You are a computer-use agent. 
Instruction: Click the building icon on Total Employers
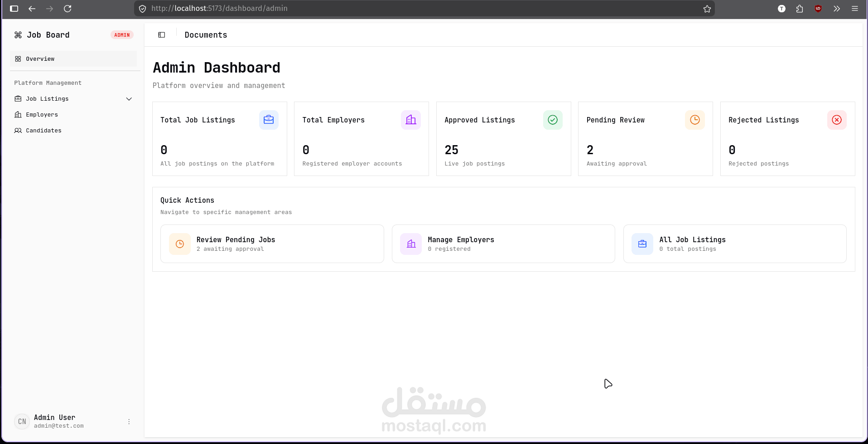click(411, 120)
